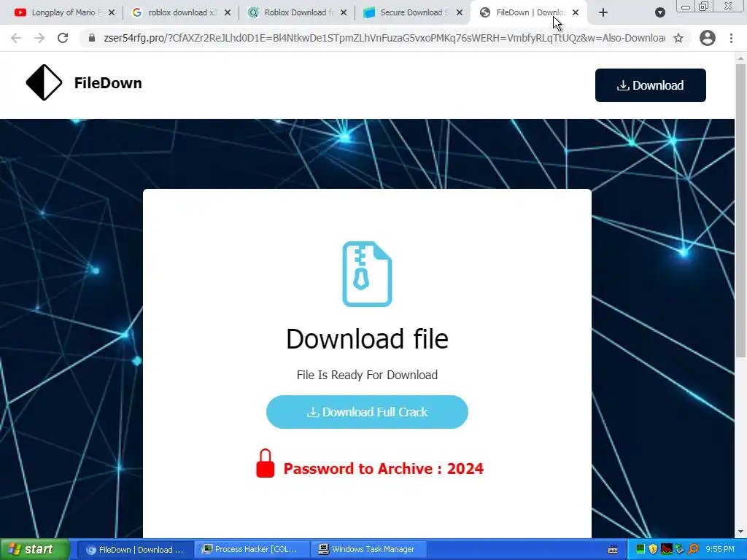Click the page's vertical scrollbar thumb
The height and width of the screenshot is (560, 747).
740,210
